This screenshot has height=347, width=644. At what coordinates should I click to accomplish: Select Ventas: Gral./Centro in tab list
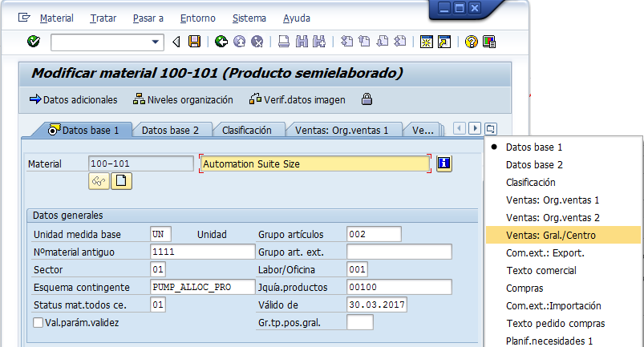coord(563,235)
